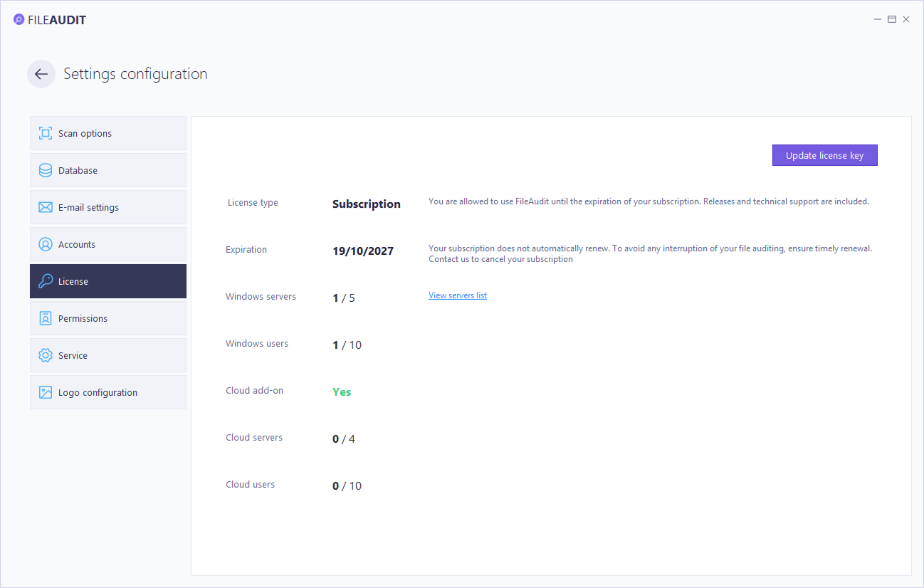
Task: Maximize the FileAudit window
Action: click(x=892, y=19)
